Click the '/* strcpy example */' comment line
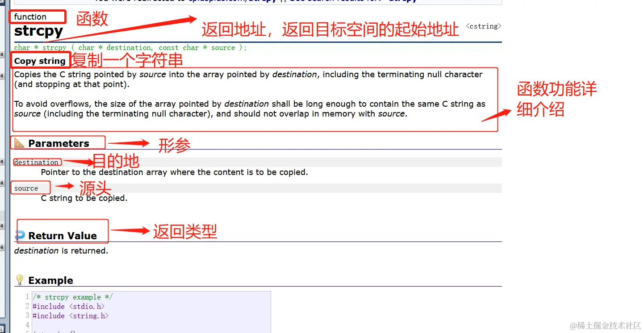The height and width of the screenshot is (333, 644). pos(73,297)
